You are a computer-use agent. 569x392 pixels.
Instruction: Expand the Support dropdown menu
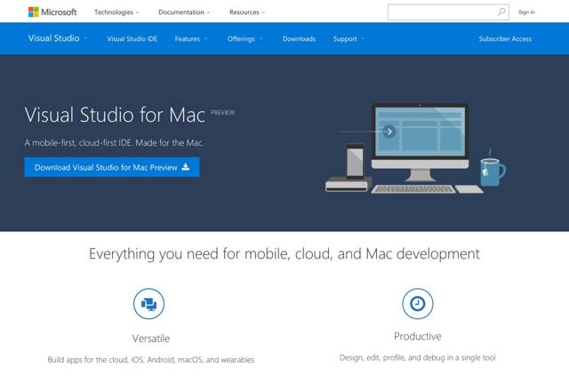pyautogui.click(x=348, y=39)
